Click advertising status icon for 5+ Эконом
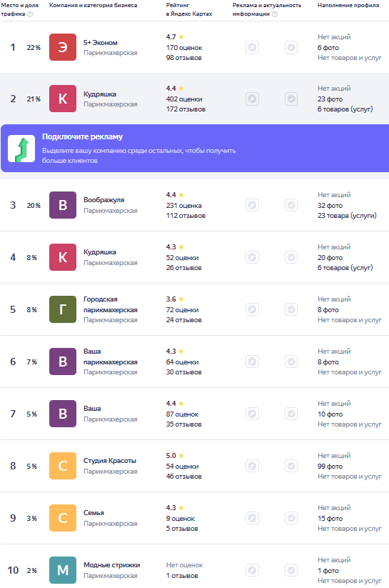The width and height of the screenshot is (389, 588). 252,47
